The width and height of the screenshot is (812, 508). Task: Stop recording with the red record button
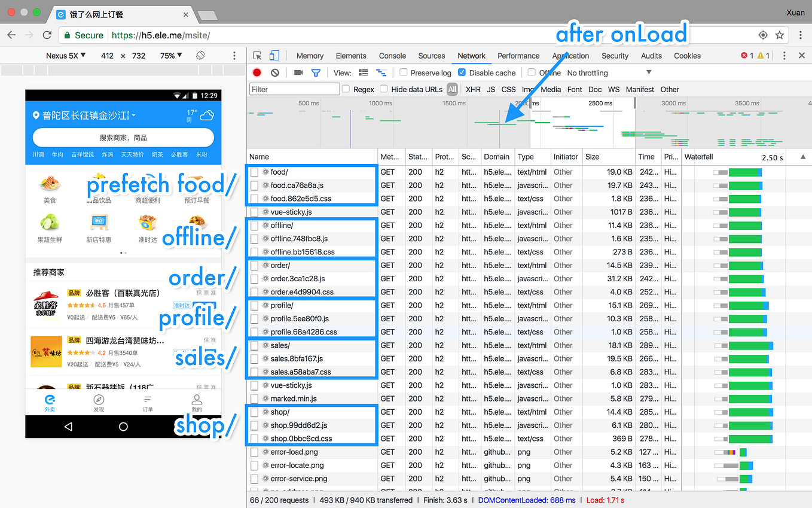[x=257, y=72]
